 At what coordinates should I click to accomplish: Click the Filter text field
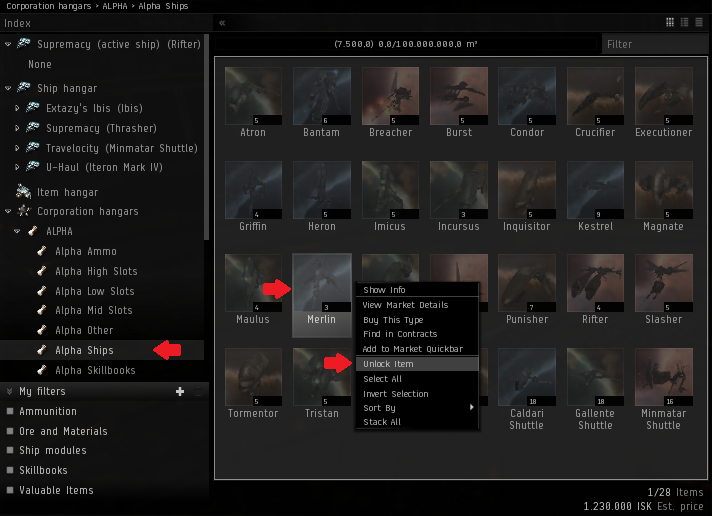pyautogui.click(x=653, y=44)
